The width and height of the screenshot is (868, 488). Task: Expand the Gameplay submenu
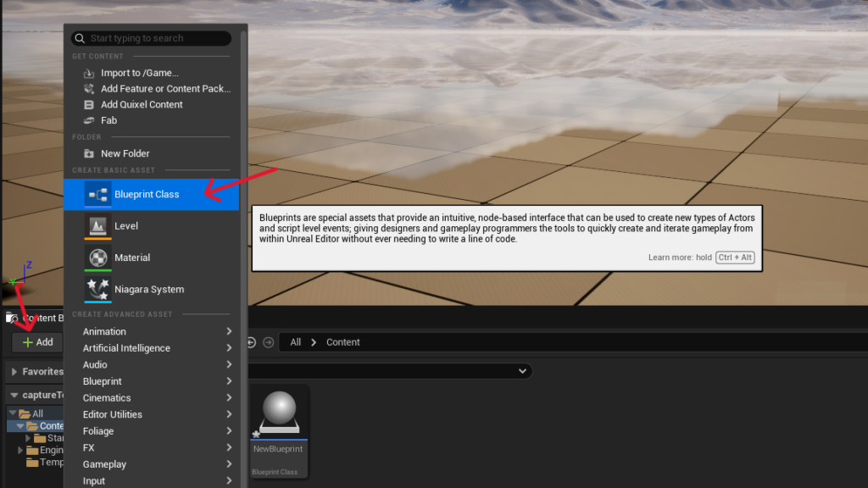tap(151, 464)
